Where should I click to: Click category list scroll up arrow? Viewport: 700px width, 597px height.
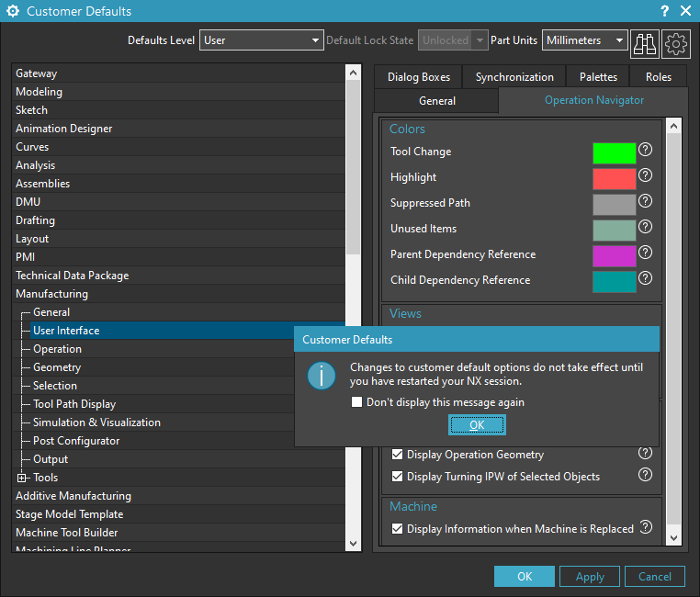click(x=353, y=73)
